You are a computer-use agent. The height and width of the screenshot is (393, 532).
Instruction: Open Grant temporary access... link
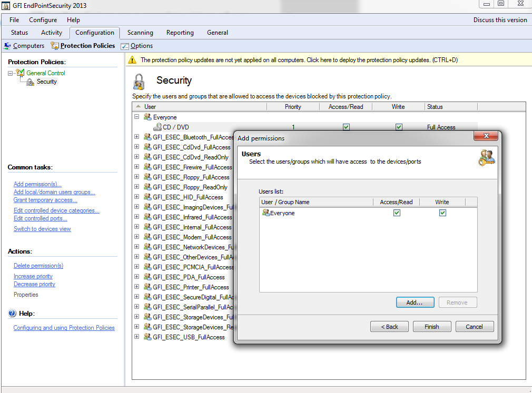click(45, 200)
